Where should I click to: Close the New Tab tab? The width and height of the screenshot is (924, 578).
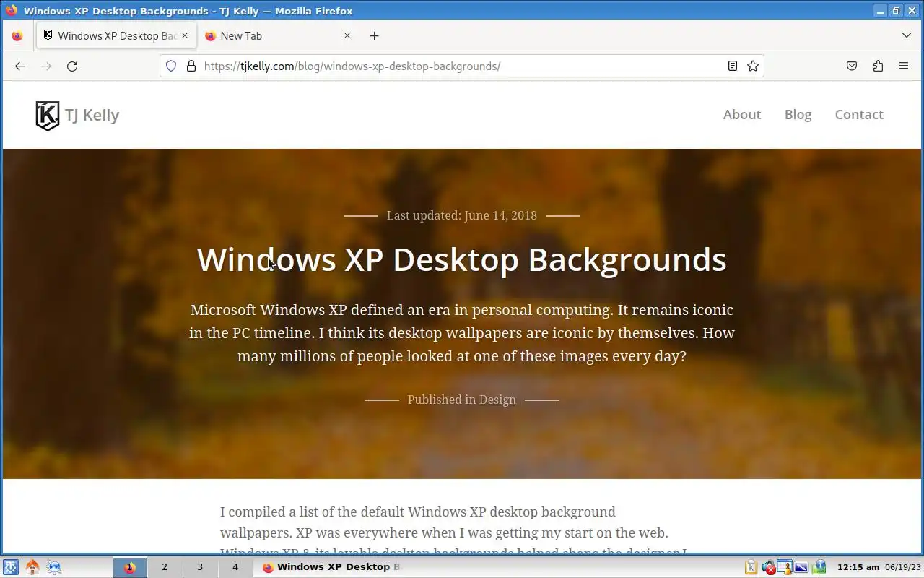[x=347, y=35]
